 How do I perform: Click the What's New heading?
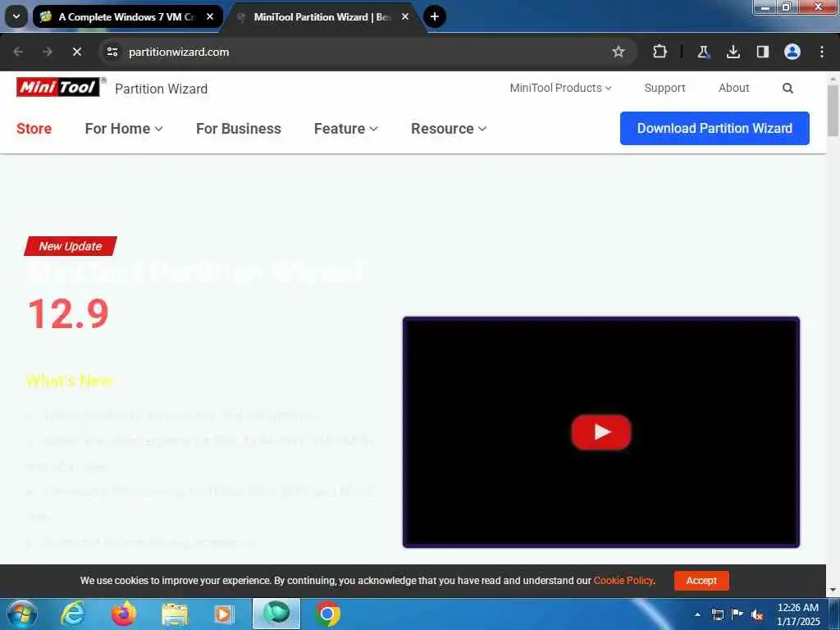coord(69,381)
